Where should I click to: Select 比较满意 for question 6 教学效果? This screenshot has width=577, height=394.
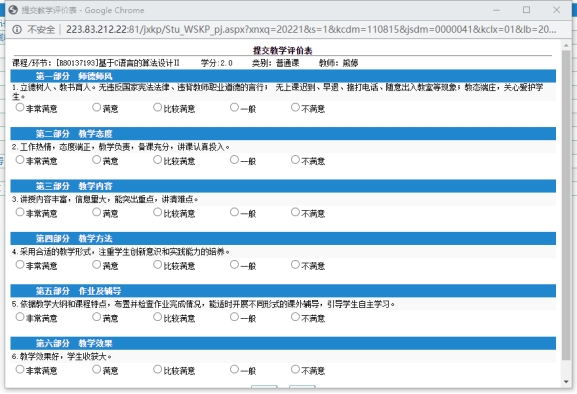point(157,369)
